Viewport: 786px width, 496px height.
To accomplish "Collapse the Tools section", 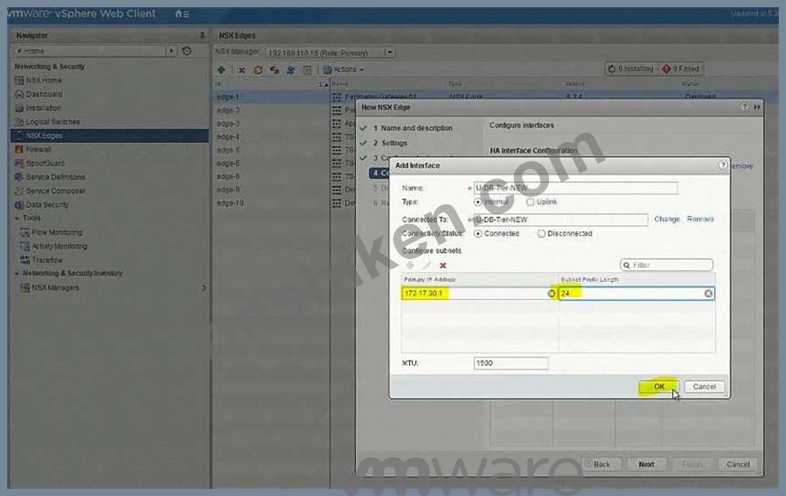I will coord(17,218).
